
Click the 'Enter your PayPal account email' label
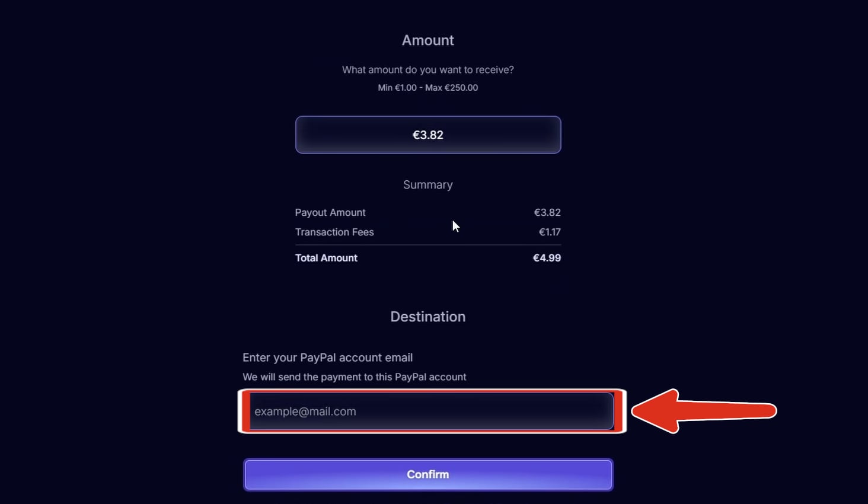pyautogui.click(x=327, y=358)
